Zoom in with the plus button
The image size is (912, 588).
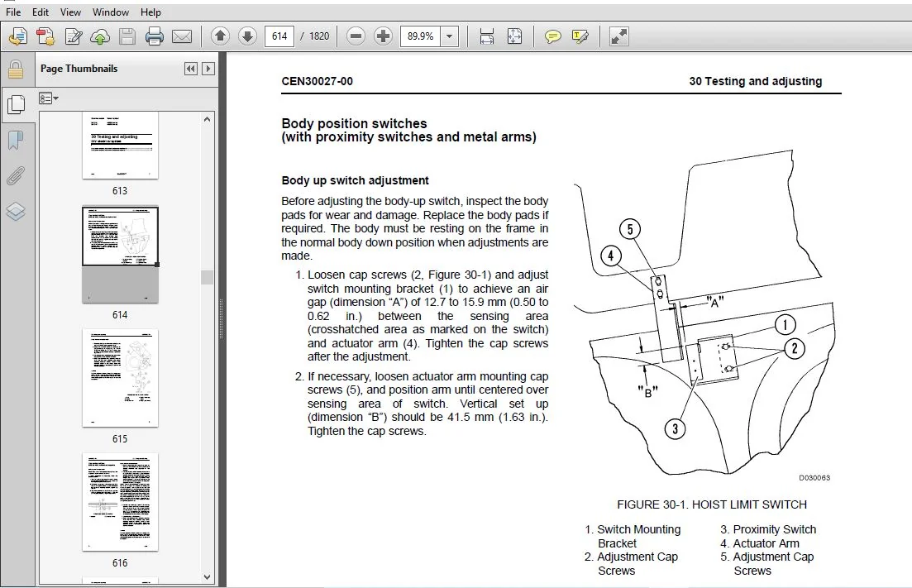(384, 36)
